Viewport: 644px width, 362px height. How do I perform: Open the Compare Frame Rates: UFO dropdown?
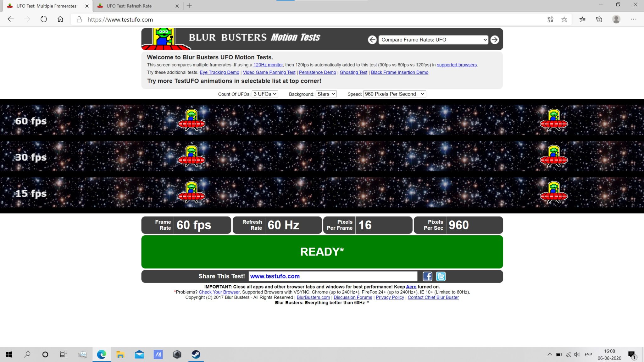coord(433,40)
